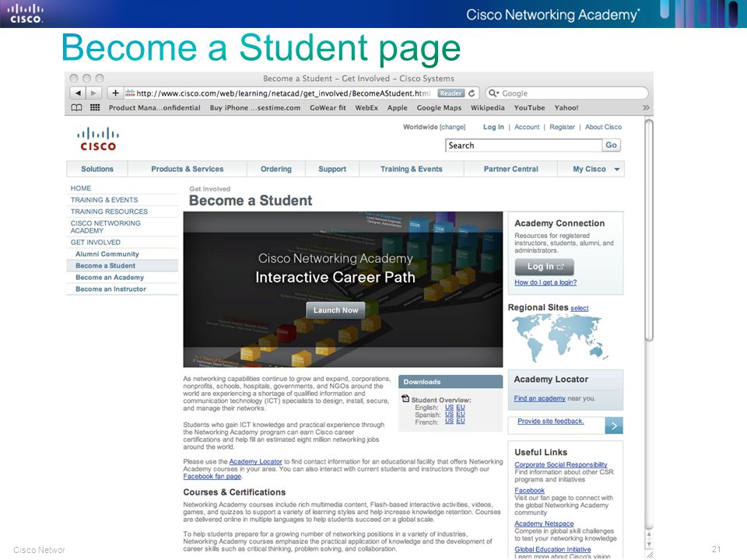Open the Top Sites grid icon
Viewport: 747px width, 560px height.
pyautogui.click(x=95, y=107)
